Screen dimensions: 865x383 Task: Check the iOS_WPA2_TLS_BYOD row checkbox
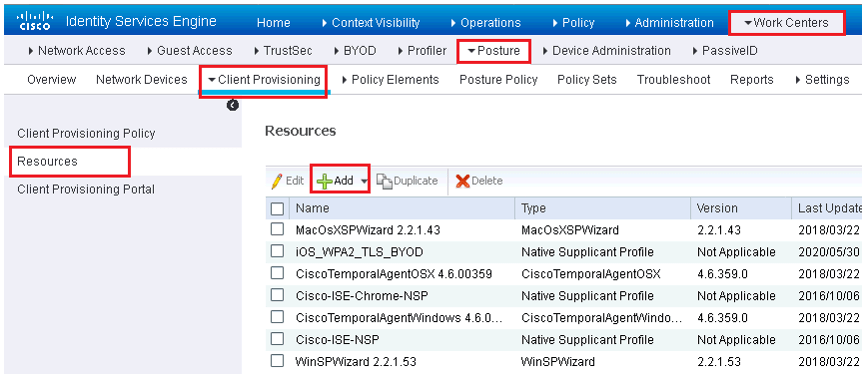[x=277, y=251]
